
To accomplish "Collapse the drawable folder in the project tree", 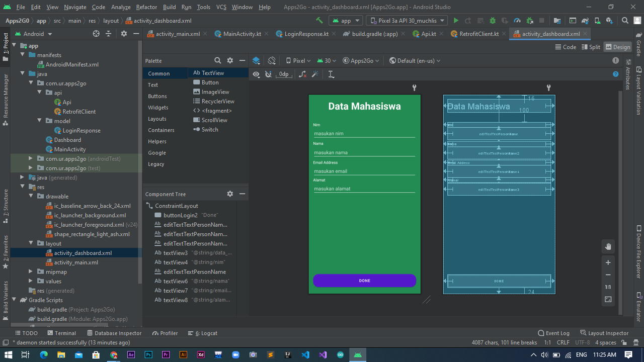I will (32, 197).
